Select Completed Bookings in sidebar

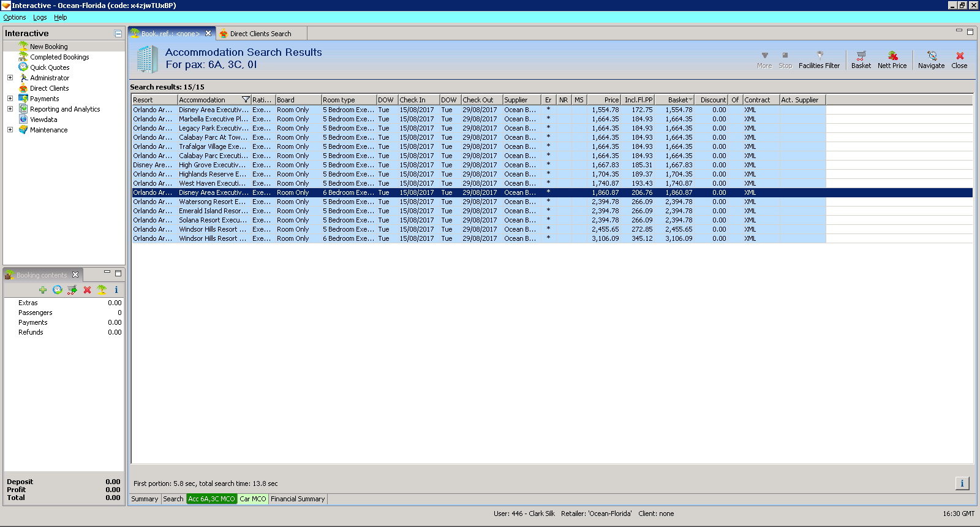(x=59, y=57)
